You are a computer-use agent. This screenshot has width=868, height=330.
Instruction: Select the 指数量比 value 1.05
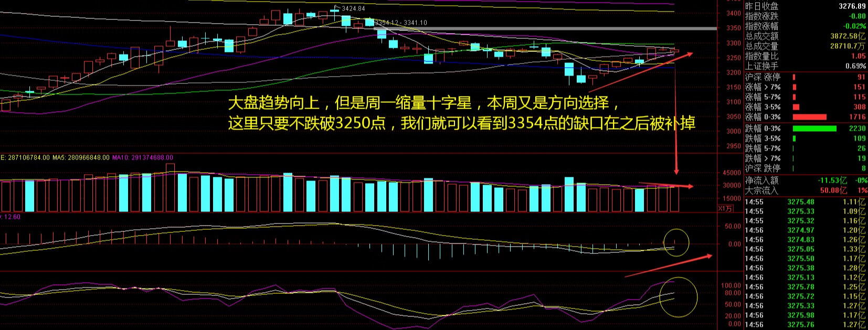pyautogui.click(x=859, y=56)
